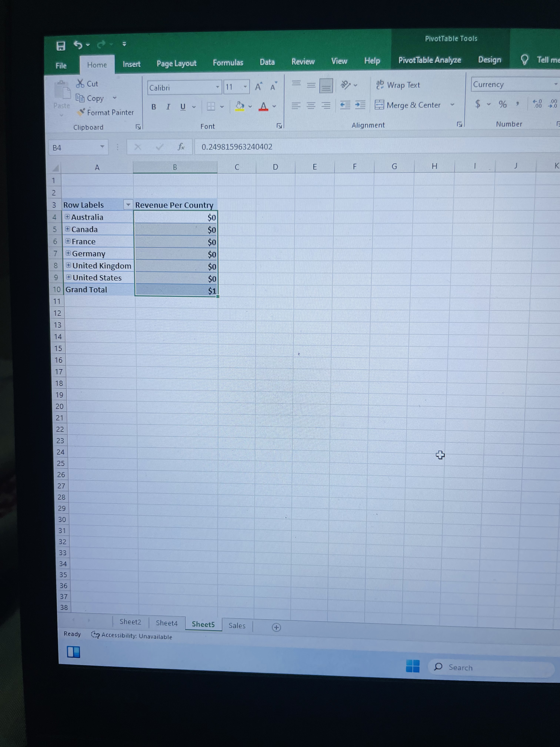Open Merge & Center dropdown arrow
Viewport: 560px width, 747px height.
pyautogui.click(x=452, y=105)
